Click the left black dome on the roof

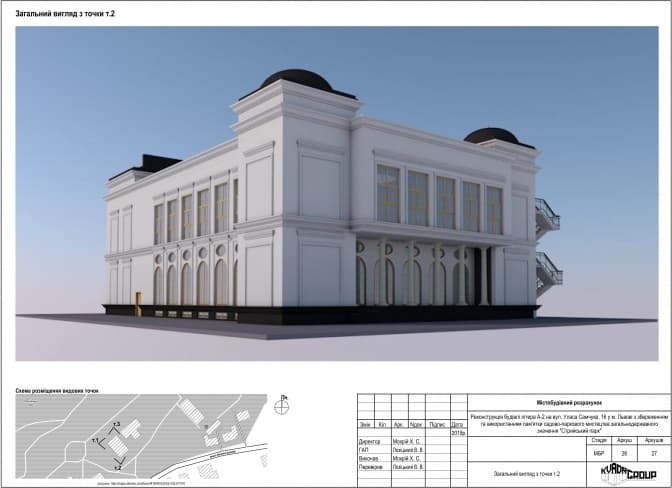point(297,80)
